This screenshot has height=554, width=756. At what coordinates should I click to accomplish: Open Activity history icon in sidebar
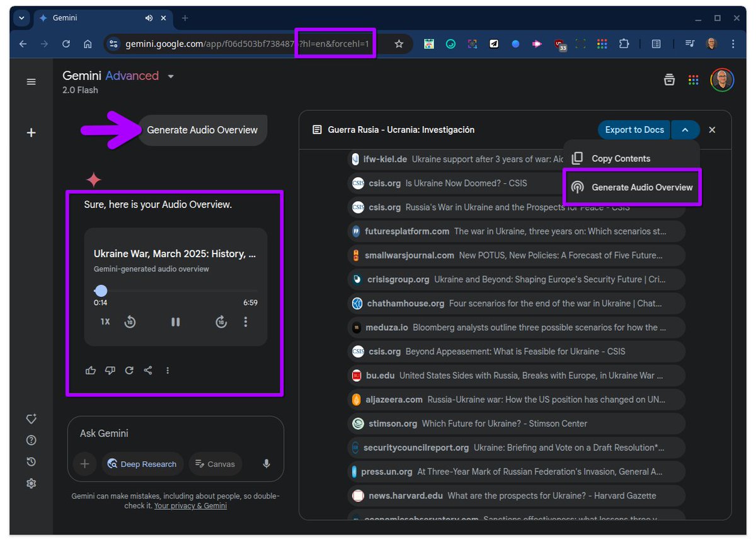coord(31,462)
